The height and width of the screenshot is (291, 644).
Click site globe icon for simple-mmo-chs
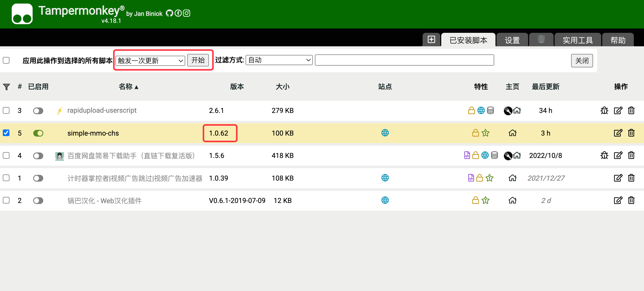[x=385, y=133]
